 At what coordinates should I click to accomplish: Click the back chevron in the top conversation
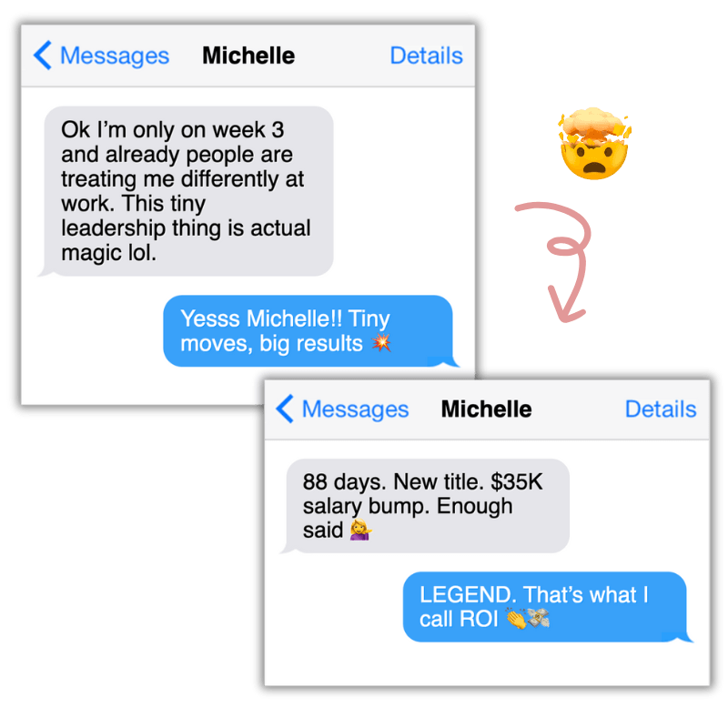42,56
